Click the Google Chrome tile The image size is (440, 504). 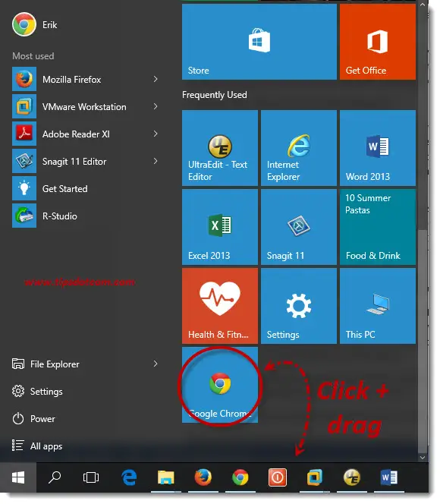[220, 385]
